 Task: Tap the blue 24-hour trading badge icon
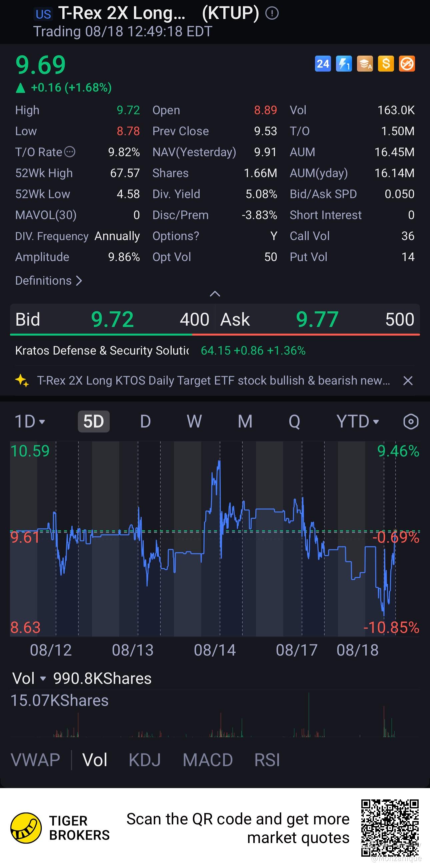click(x=323, y=64)
